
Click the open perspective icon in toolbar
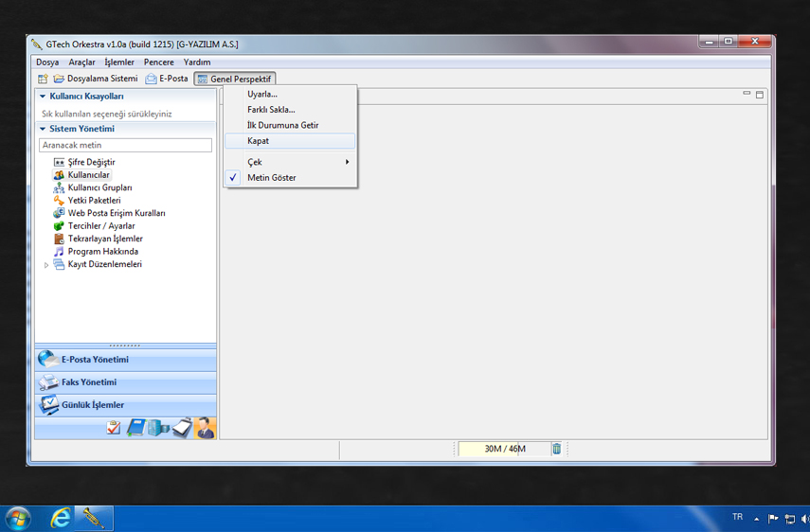pyautogui.click(x=43, y=79)
